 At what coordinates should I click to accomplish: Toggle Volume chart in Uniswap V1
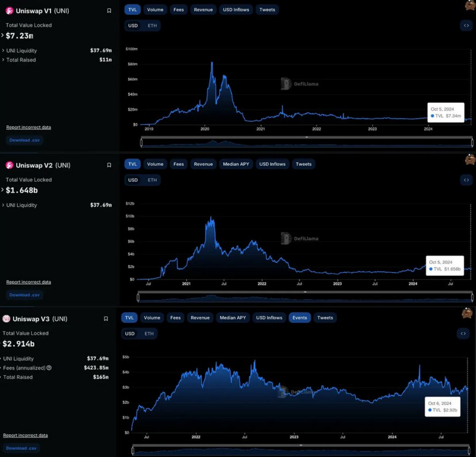155,10
